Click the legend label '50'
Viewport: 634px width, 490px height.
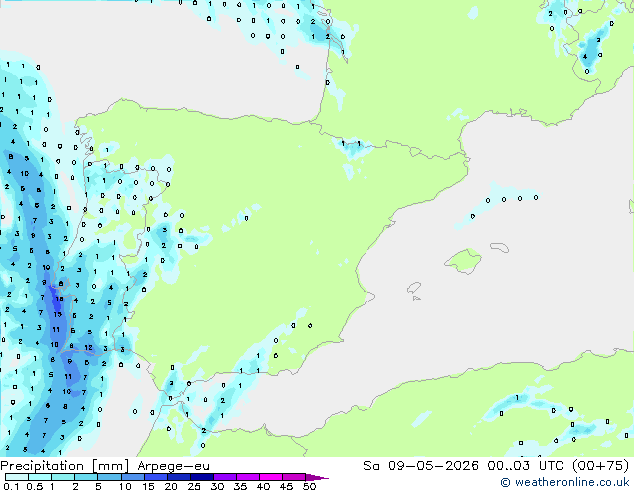(x=309, y=486)
